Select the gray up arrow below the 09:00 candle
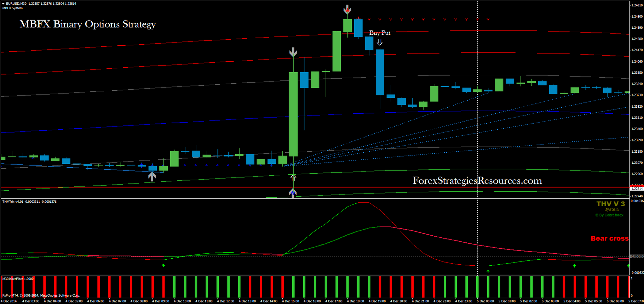644x304 pixels. (152, 176)
